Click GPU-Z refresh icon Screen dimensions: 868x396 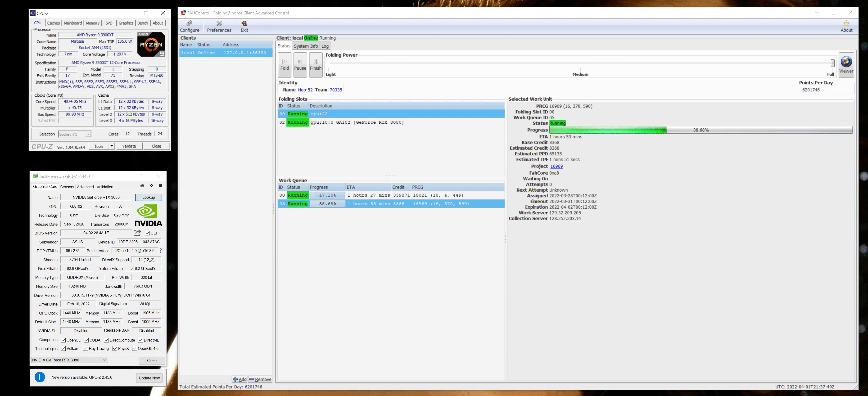[151, 185]
